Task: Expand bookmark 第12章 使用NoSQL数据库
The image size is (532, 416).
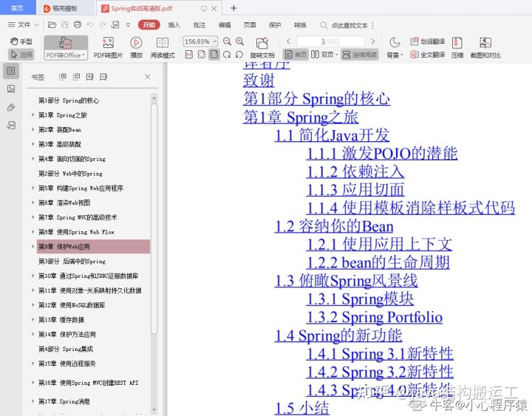Action: 33,304
